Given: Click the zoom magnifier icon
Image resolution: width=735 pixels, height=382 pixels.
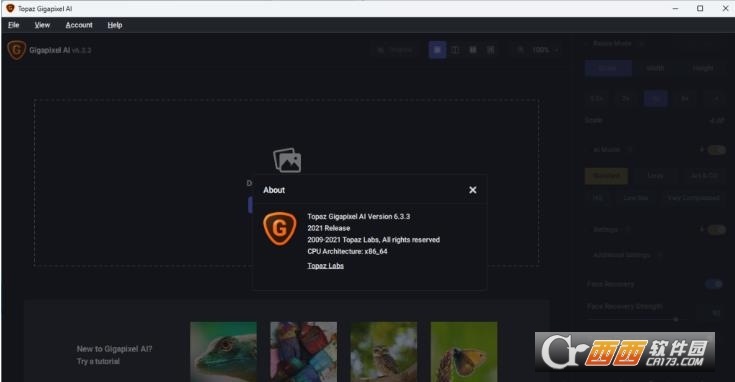Looking at the screenshot, I should coord(520,50).
